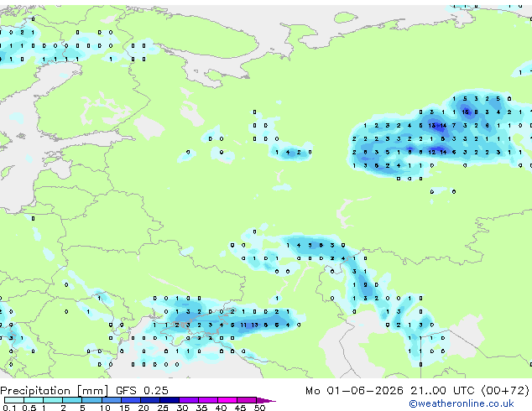This screenshot has height=411, width=532.
Task: Click the dark navy 25–30 mm legend swatch
Action: tap(170, 400)
